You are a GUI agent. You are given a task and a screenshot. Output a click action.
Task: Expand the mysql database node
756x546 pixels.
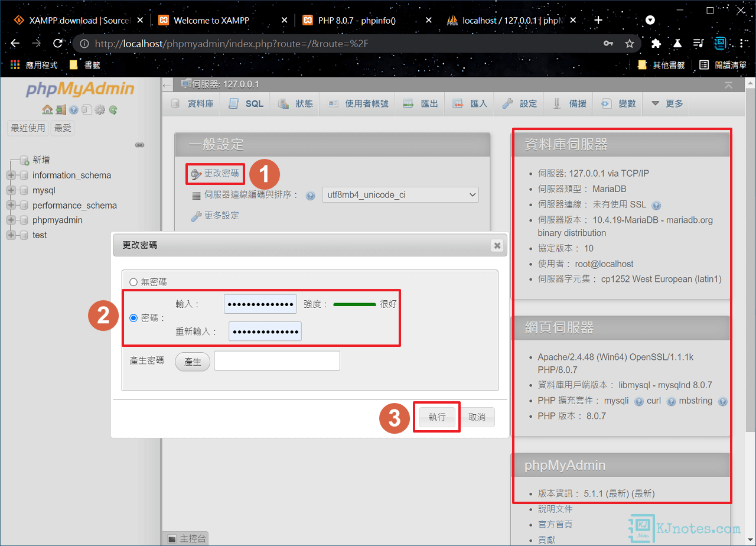(x=11, y=190)
